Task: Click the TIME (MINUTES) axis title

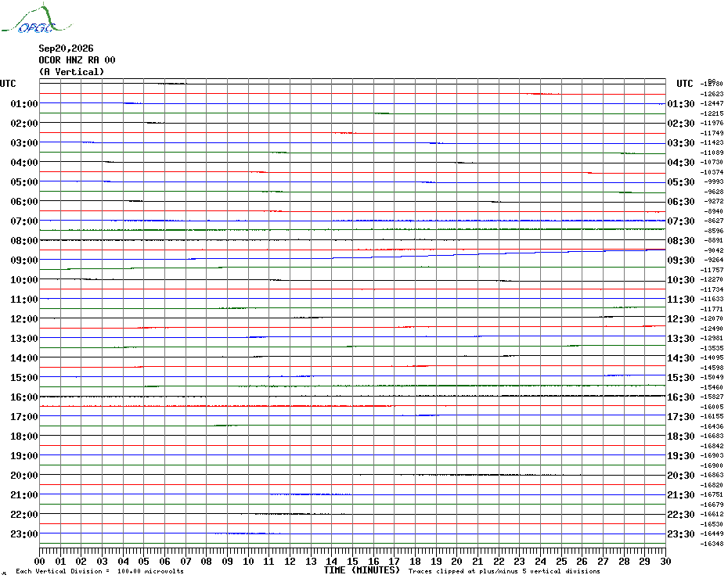Action: (x=362, y=570)
